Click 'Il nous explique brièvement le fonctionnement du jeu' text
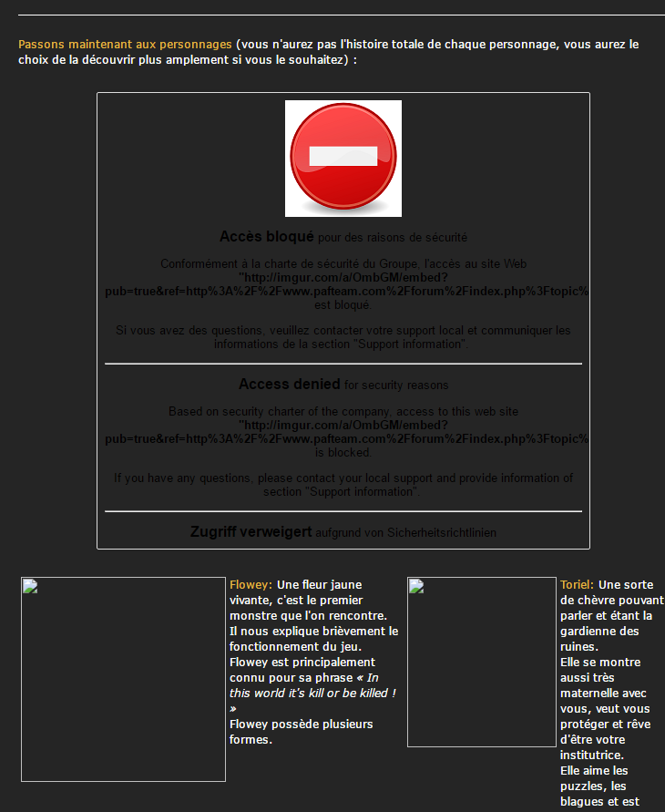The width and height of the screenshot is (665, 812). (x=313, y=639)
